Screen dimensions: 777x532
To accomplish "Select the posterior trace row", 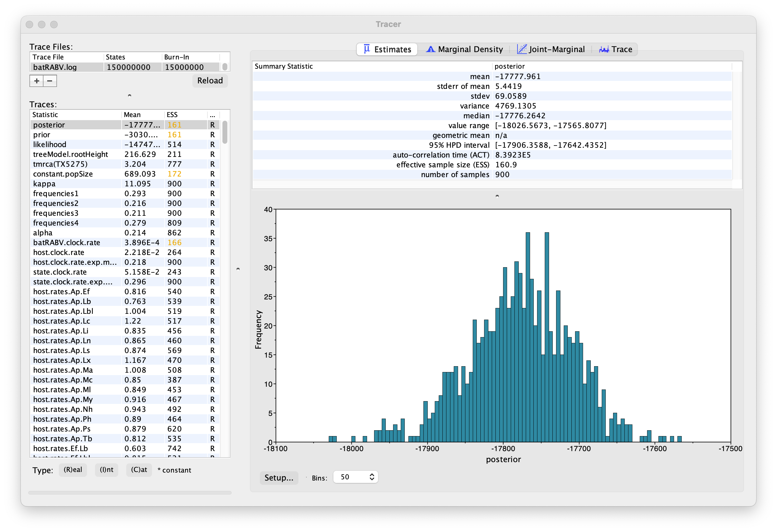I will click(125, 125).
